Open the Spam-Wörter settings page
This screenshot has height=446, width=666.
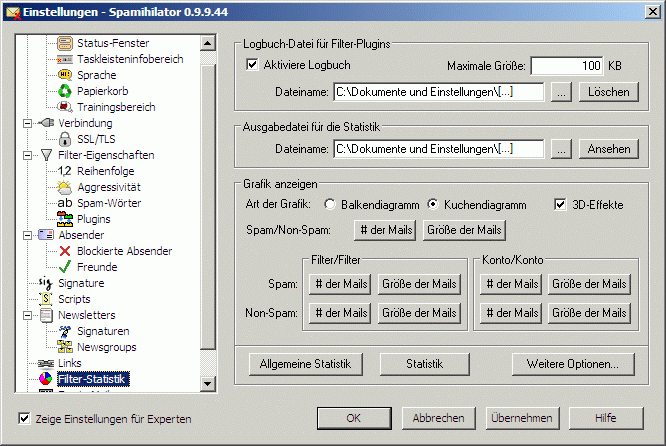[109, 203]
